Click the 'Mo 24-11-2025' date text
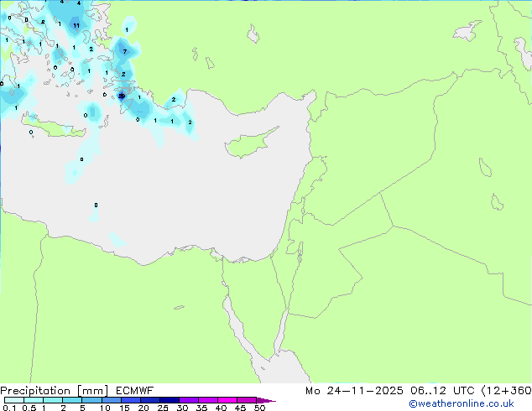 tap(354, 391)
